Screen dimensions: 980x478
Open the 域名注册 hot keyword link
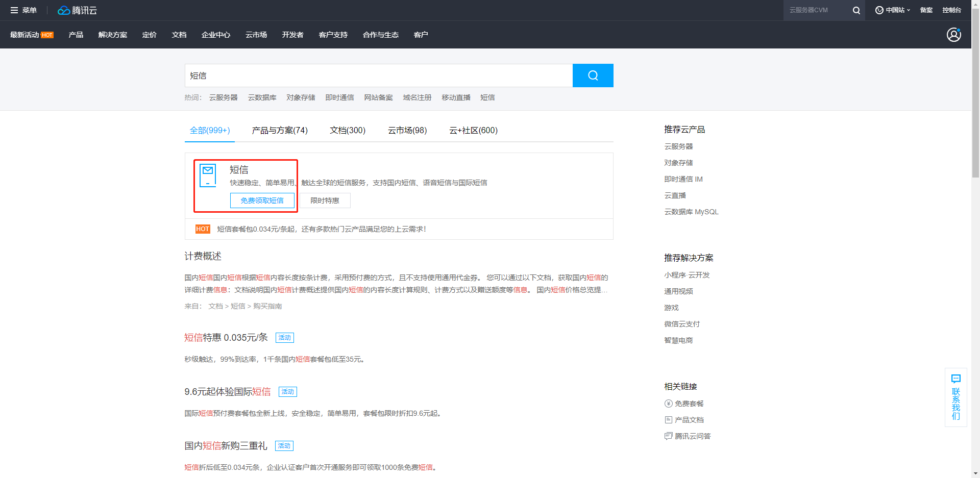(416, 97)
